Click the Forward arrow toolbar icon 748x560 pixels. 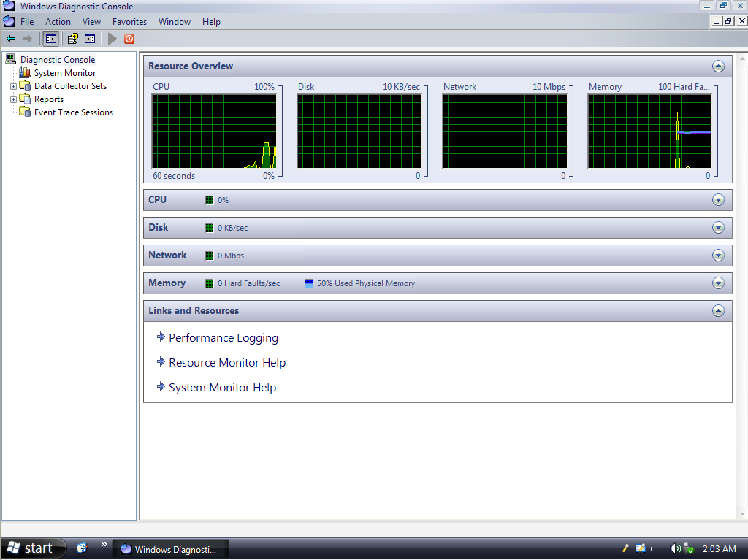click(28, 39)
